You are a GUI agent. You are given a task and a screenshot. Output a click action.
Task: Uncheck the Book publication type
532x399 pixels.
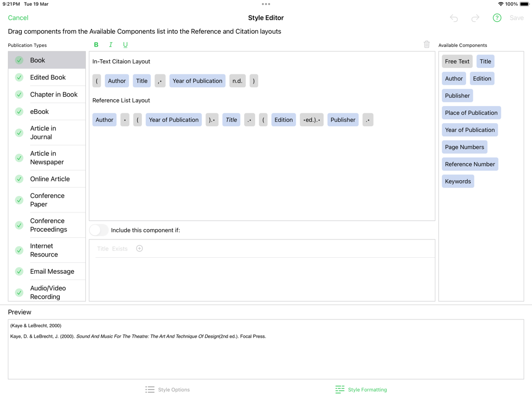[19, 60]
